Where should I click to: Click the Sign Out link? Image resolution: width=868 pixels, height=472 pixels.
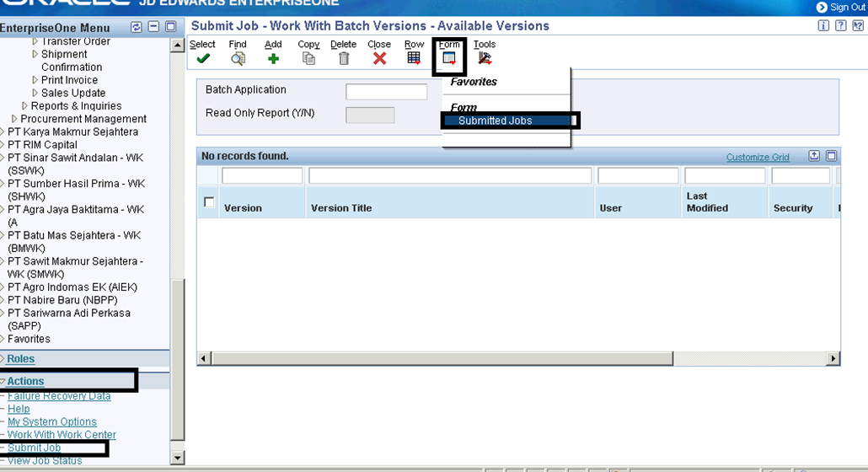pyautogui.click(x=848, y=8)
